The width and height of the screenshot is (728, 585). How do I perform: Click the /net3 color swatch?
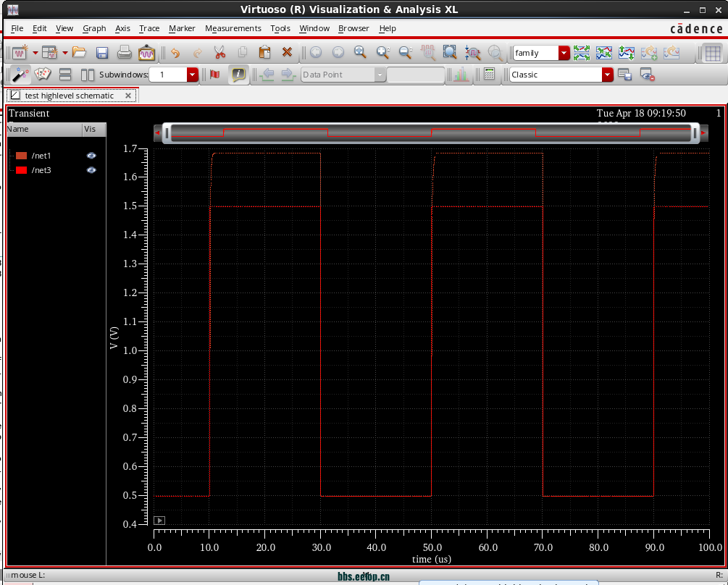click(21, 170)
